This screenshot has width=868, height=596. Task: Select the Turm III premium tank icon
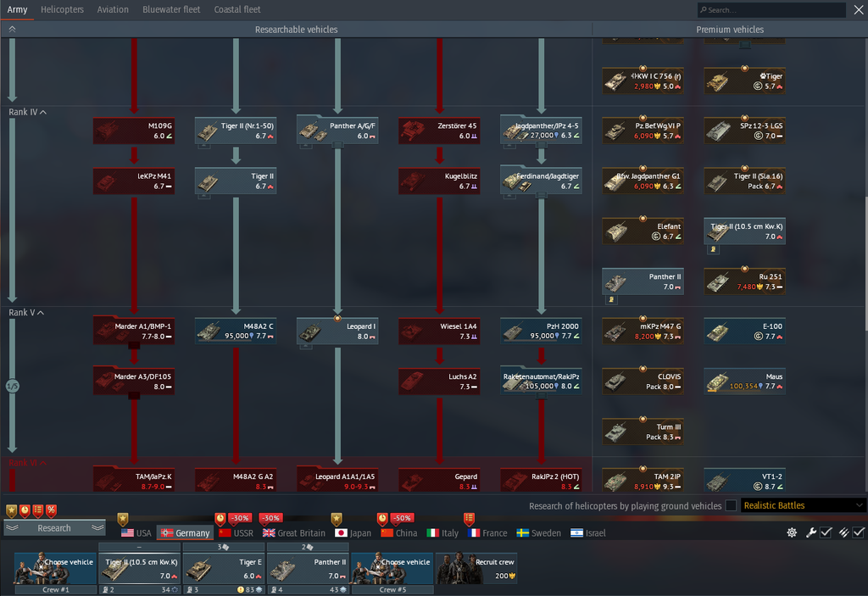point(643,432)
